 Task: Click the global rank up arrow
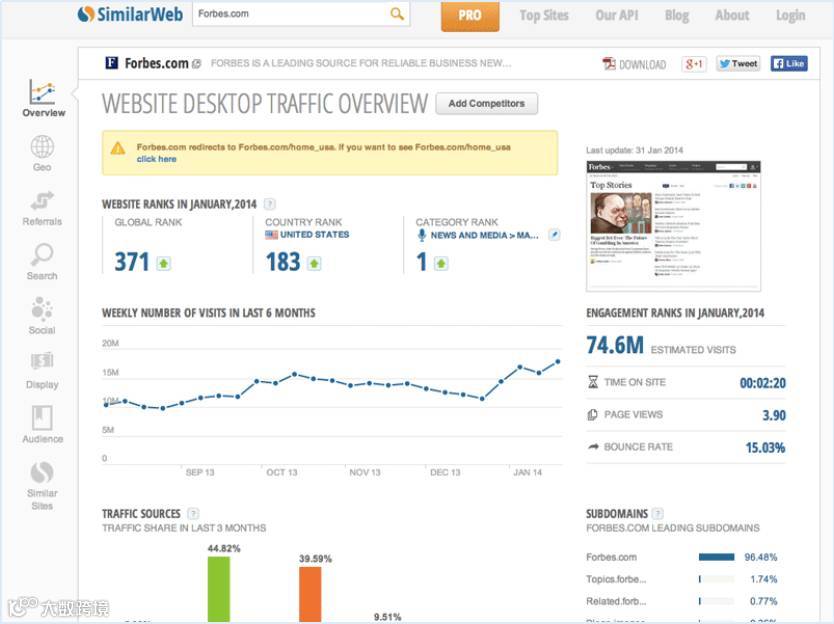click(x=164, y=263)
